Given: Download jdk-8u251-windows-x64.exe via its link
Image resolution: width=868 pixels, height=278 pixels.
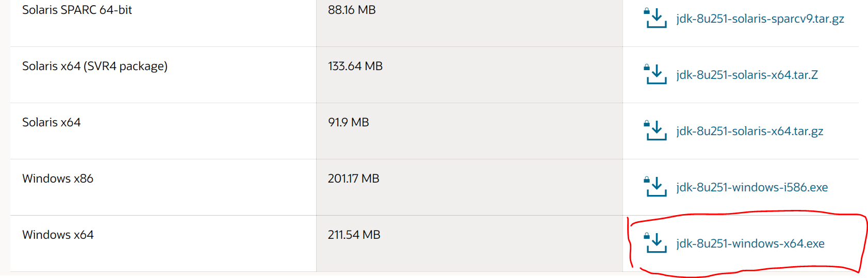Looking at the screenshot, I should tap(750, 243).
